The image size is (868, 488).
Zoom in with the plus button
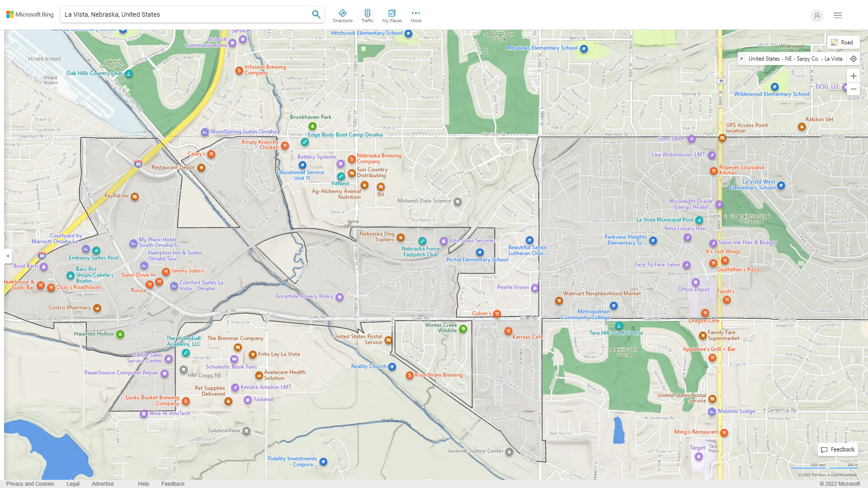point(854,76)
